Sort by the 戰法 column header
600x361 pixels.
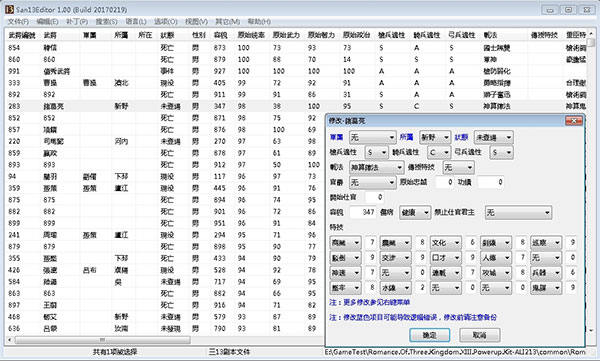point(490,35)
